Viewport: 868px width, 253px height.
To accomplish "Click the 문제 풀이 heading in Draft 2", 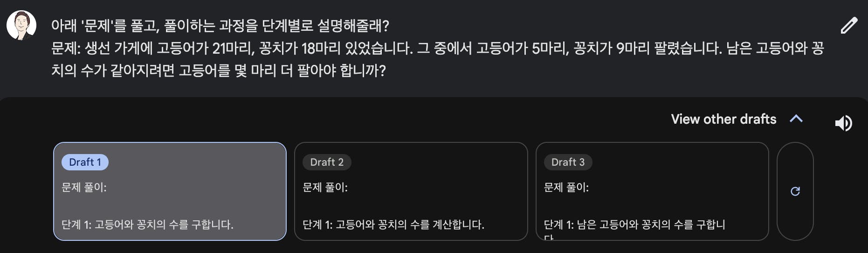I will pos(325,187).
